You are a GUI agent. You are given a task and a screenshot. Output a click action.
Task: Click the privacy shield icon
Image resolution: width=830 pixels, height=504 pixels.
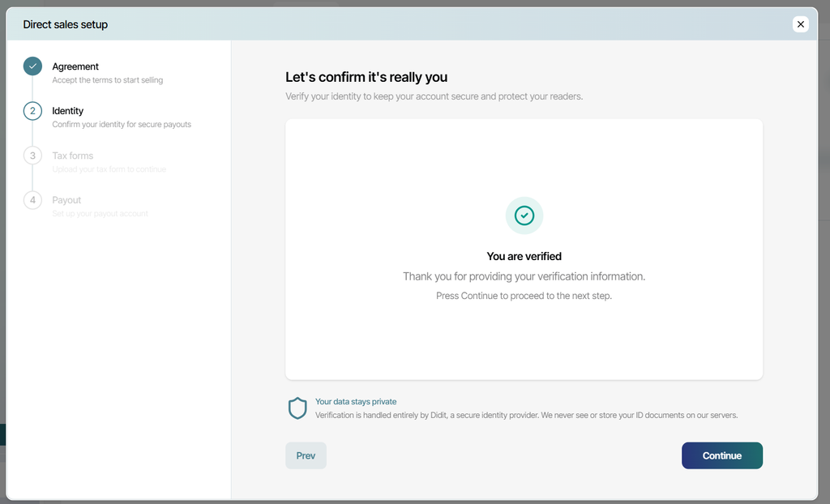(297, 408)
